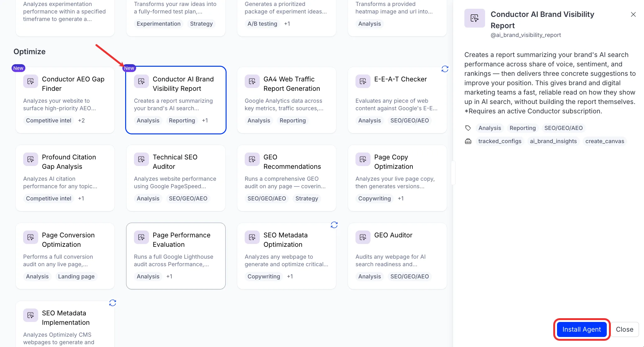Click the Reporting tag on the GA4 Web Traffic card
Screen dimensions: 644x347
pos(293,121)
